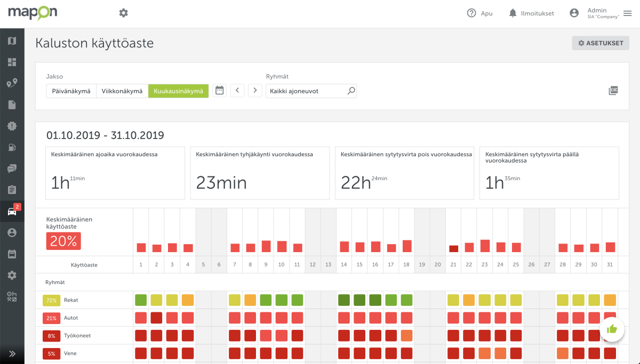640x364 pixels.
Task: Open Apu help menu
Action: tap(479, 13)
